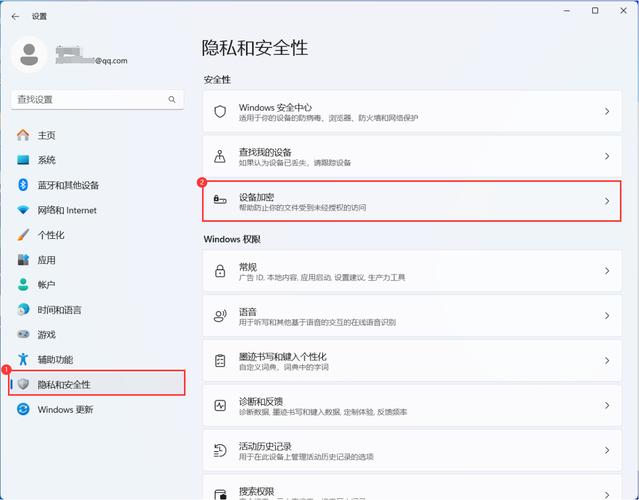This screenshot has height=500, width=639.
Task: Click the gamepad icon next to 游戏
Action: click(23, 334)
